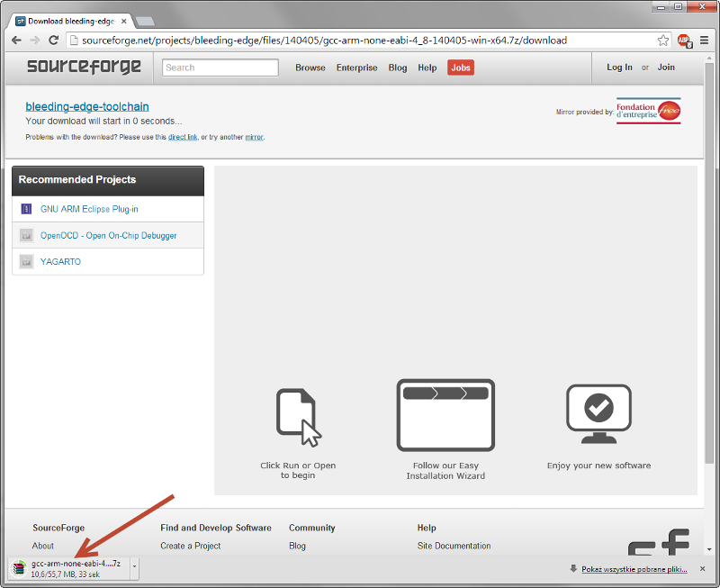Click the SourceForge search field
The height and width of the screenshot is (588, 720).
coord(220,68)
